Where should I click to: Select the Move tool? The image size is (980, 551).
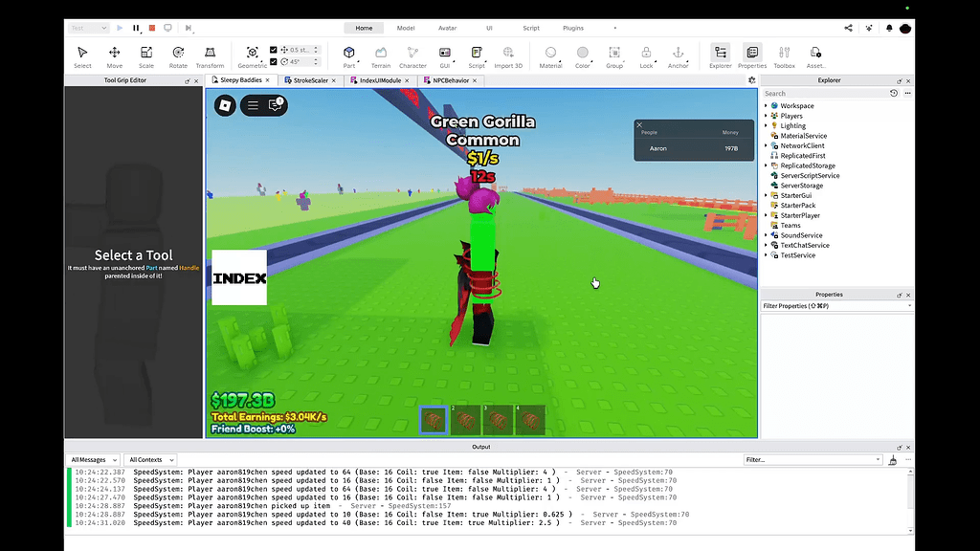tap(114, 55)
